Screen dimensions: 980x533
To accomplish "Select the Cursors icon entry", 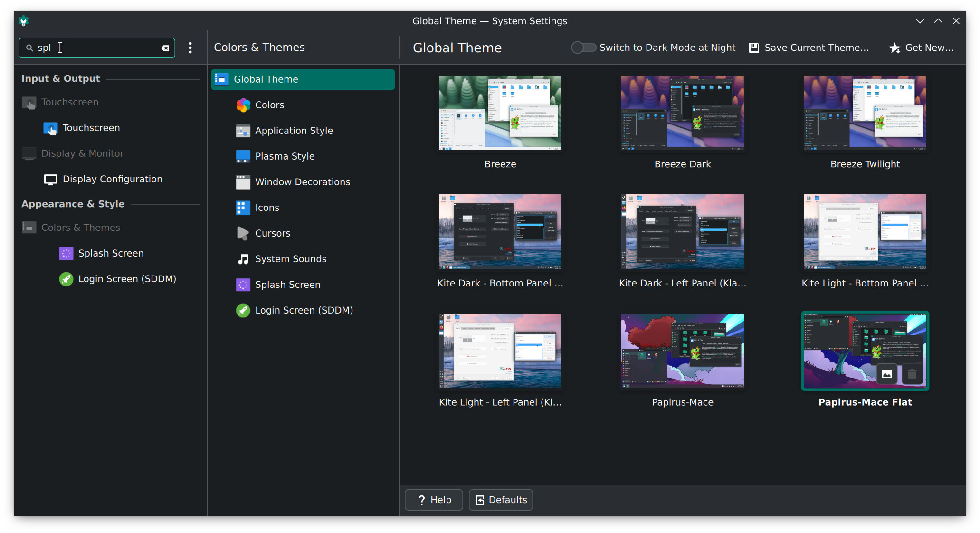I will [243, 233].
